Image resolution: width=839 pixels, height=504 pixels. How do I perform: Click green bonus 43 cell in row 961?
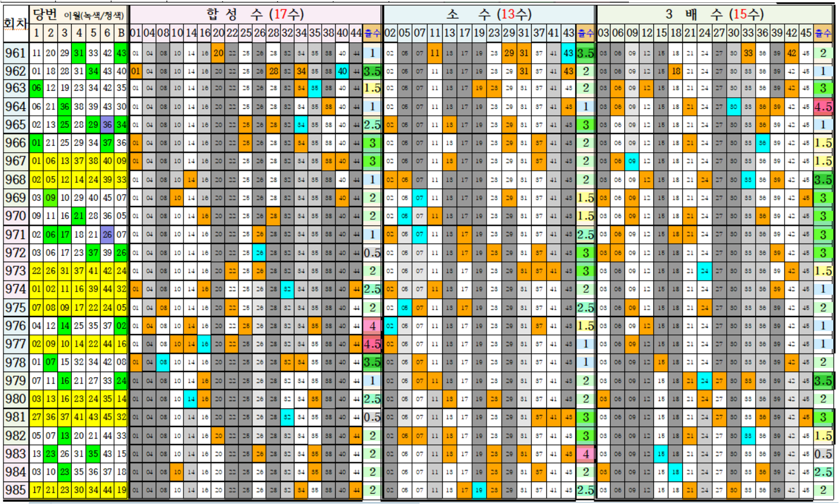(121, 53)
